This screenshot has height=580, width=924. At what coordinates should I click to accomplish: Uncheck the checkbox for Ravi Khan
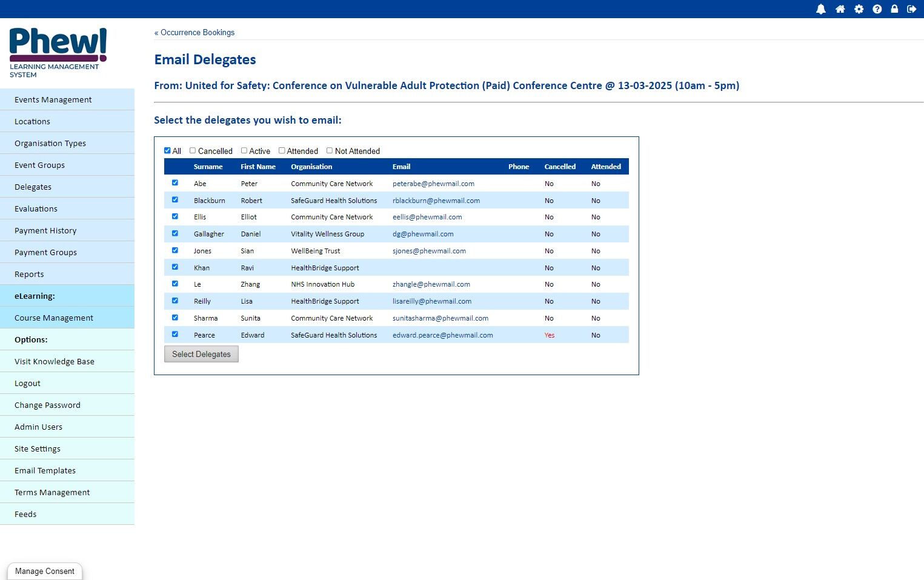coord(175,267)
